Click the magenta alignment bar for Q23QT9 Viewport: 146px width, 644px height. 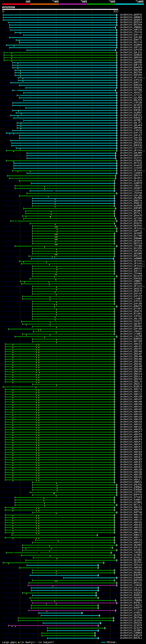point(54,625)
